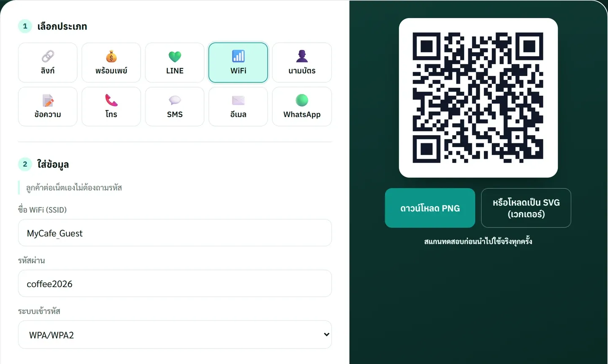Image resolution: width=608 pixels, height=364 pixels.
Task: Click the hint text ลูกค้าต่อเน็ตเองไม่ต้องถามรหัส
Action: [x=74, y=187]
